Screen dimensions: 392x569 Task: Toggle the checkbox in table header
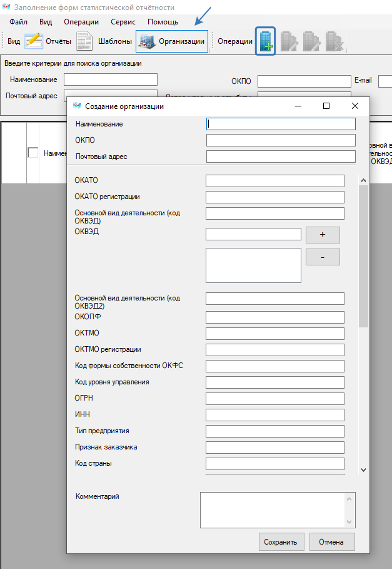click(x=33, y=153)
